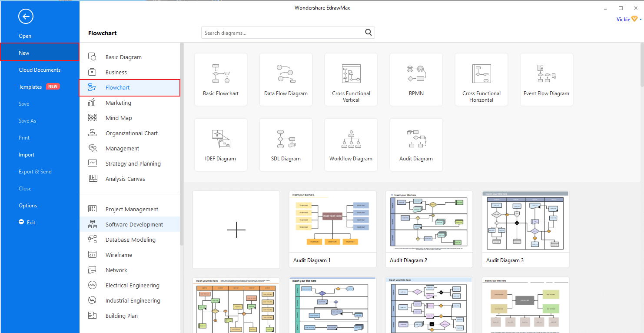Select the Basic Flowchart diagram type
The image size is (644, 333).
coord(221,80)
